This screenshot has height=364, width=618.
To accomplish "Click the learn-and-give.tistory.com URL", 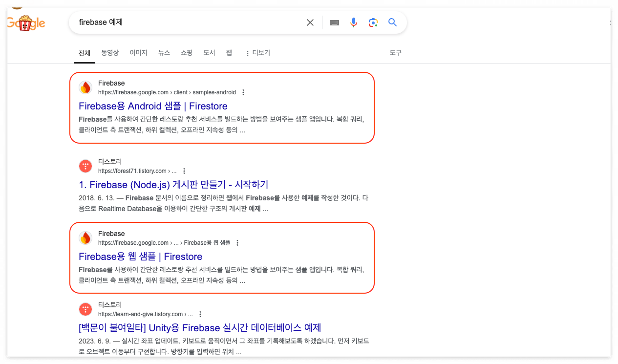I will [146, 314].
